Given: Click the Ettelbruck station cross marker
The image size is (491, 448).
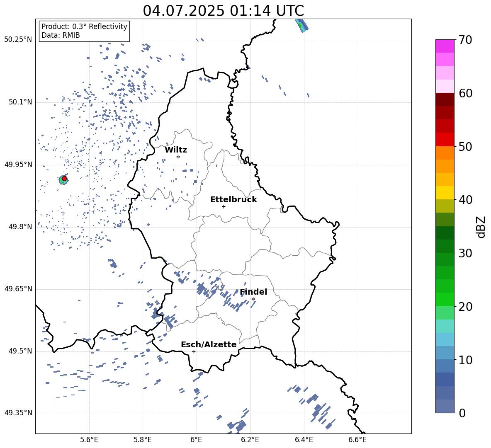Looking at the screenshot, I should (224, 206).
